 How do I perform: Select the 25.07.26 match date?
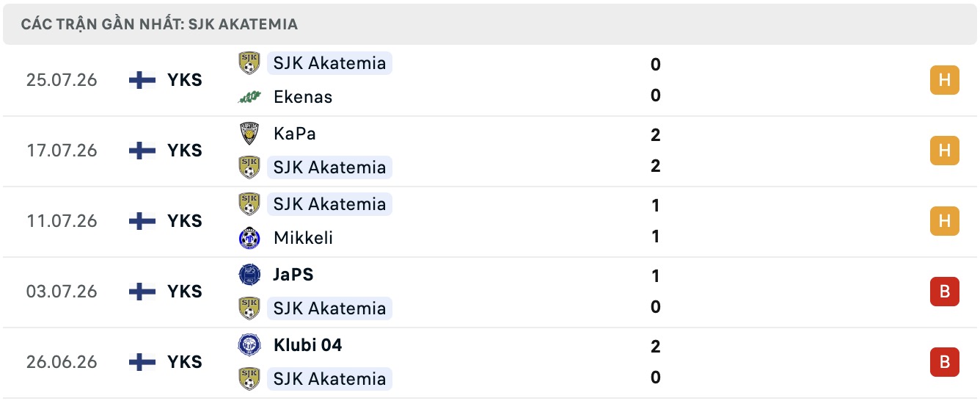click(x=62, y=80)
